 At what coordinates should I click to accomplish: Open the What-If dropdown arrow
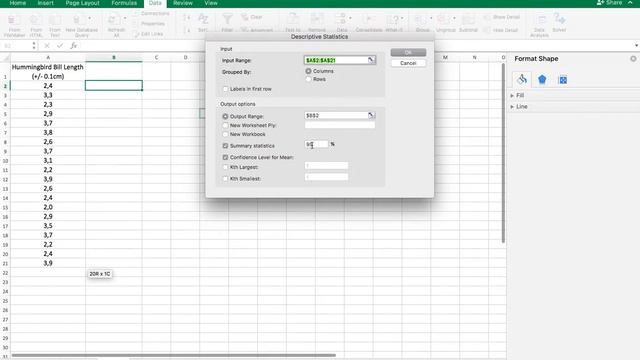[x=402, y=18]
